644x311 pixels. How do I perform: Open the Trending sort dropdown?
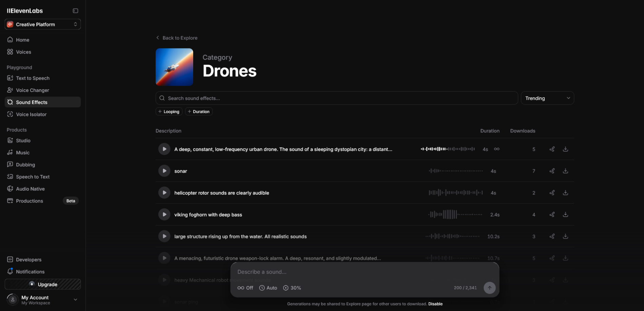[x=547, y=98]
